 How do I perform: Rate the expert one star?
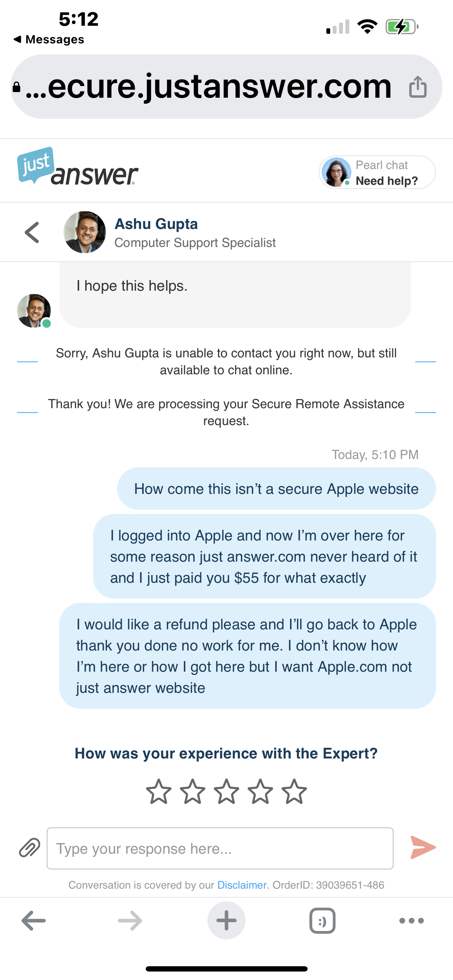[x=159, y=791]
